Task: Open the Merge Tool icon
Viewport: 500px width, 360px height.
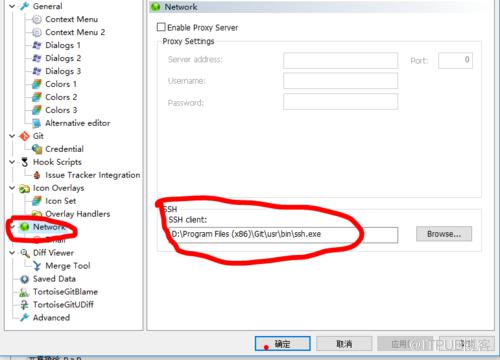Action: 37,266
